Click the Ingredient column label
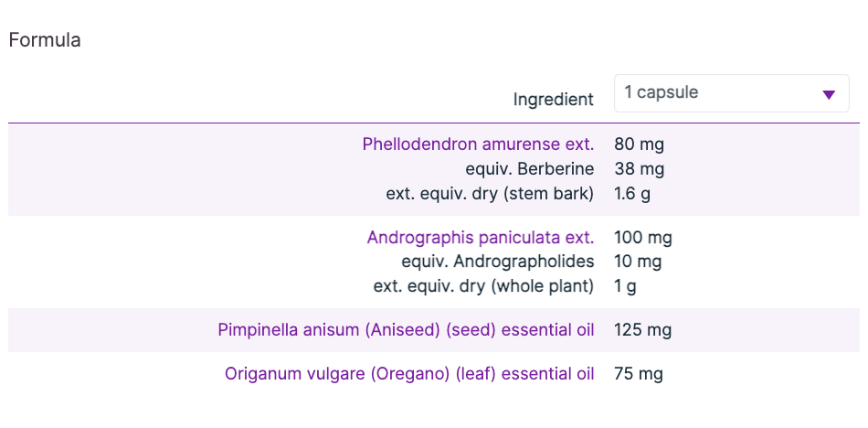Viewport: 868px width, 428px height. click(x=554, y=100)
